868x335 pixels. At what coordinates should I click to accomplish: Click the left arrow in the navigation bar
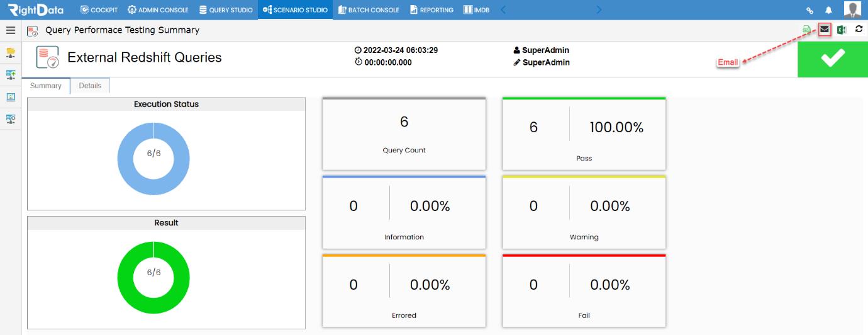503,9
